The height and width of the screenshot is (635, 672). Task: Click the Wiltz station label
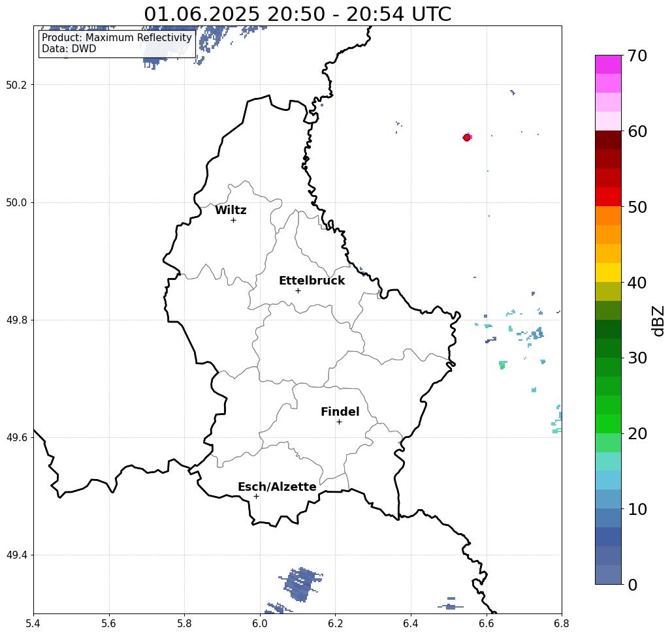231,210
